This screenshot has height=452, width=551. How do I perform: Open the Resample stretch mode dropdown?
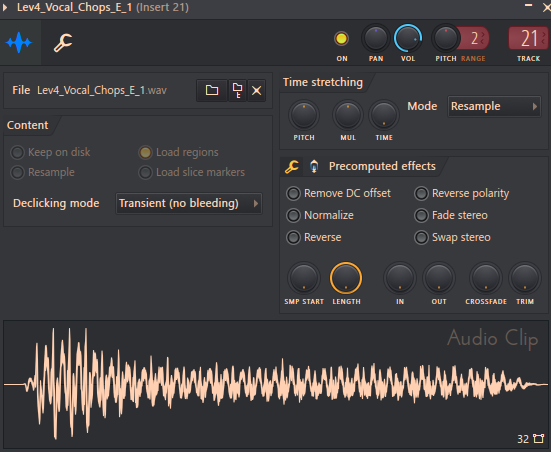point(494,106)
